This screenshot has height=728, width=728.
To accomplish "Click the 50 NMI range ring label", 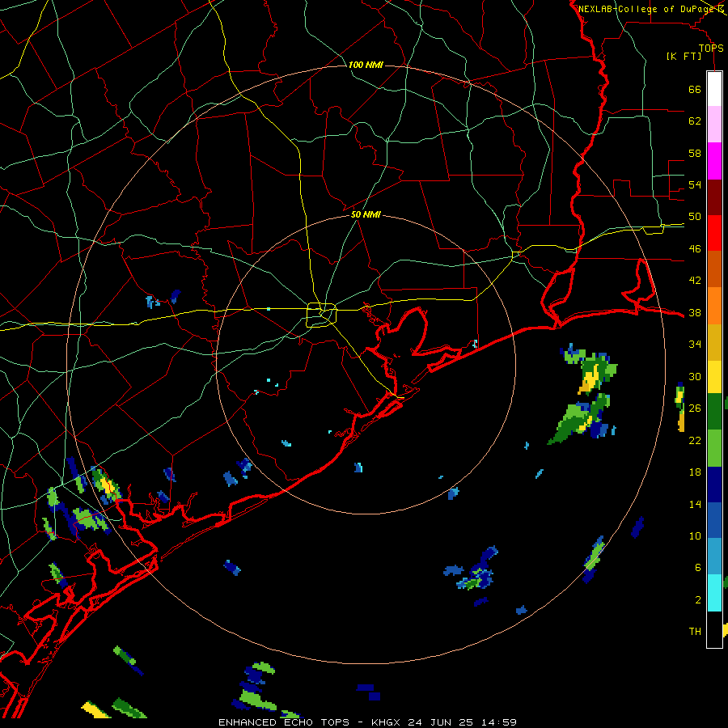I will 366,214.
